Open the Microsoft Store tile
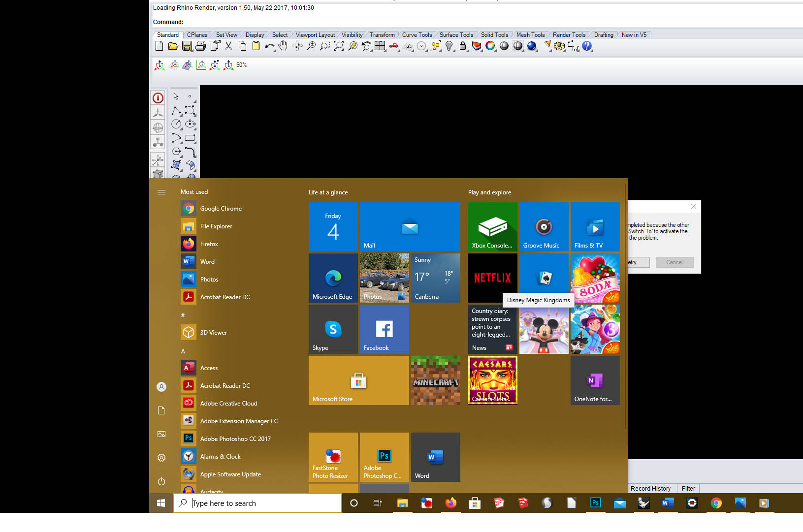Image resolution: width=803 pixels, height=532 pixels. click(359, 380)
